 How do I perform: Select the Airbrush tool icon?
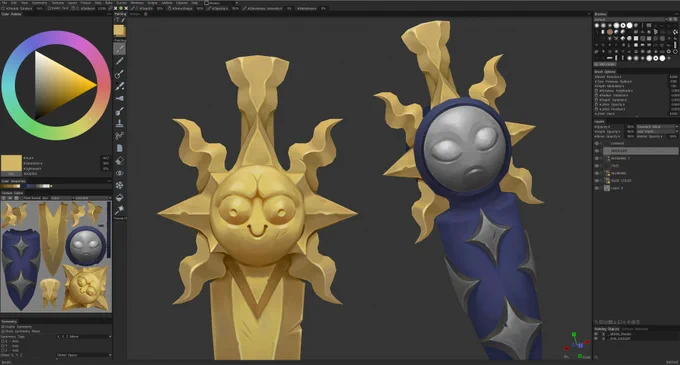[120, 73]
